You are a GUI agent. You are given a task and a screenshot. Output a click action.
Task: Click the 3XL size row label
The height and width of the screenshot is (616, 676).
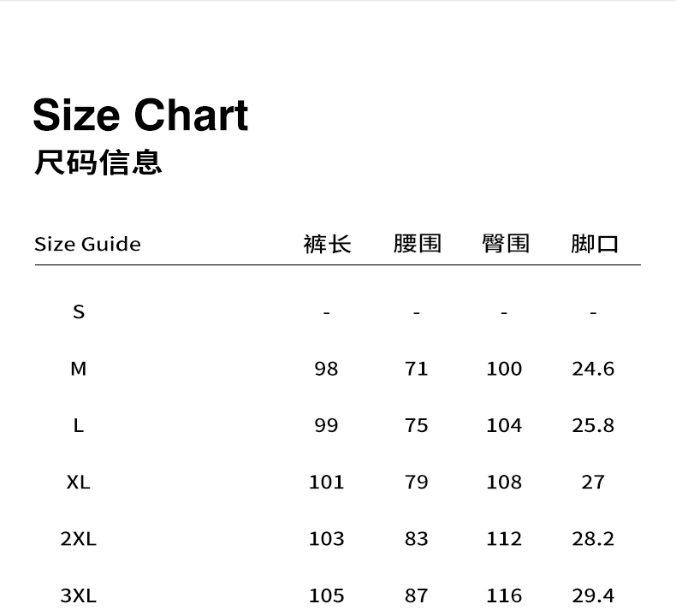(x=79, y=595)
